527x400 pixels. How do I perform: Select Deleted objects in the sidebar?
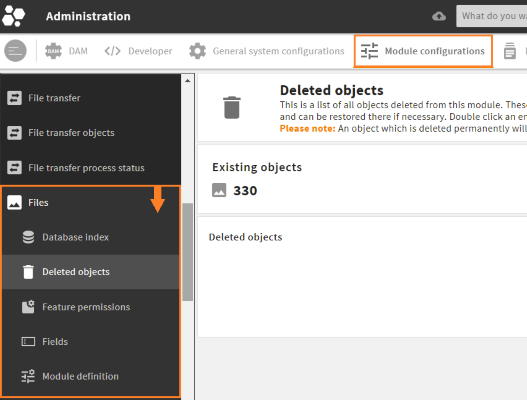[91, 272]
